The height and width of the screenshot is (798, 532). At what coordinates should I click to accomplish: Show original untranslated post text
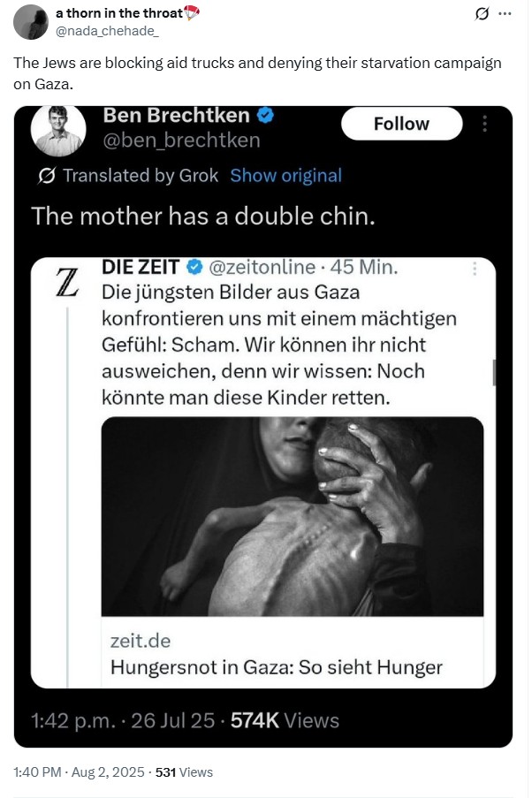pos(285,175)
